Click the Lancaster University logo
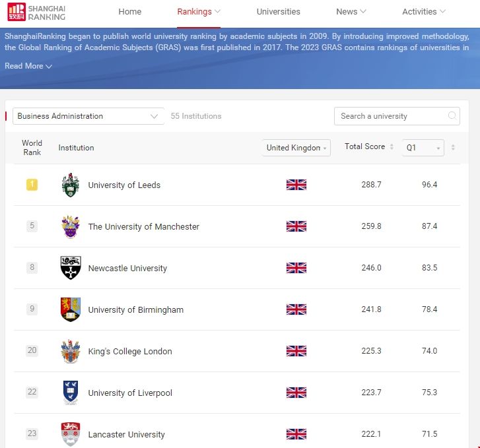This screenshot has height=448, width=480. pyautogui.click(x=70, y=433)
